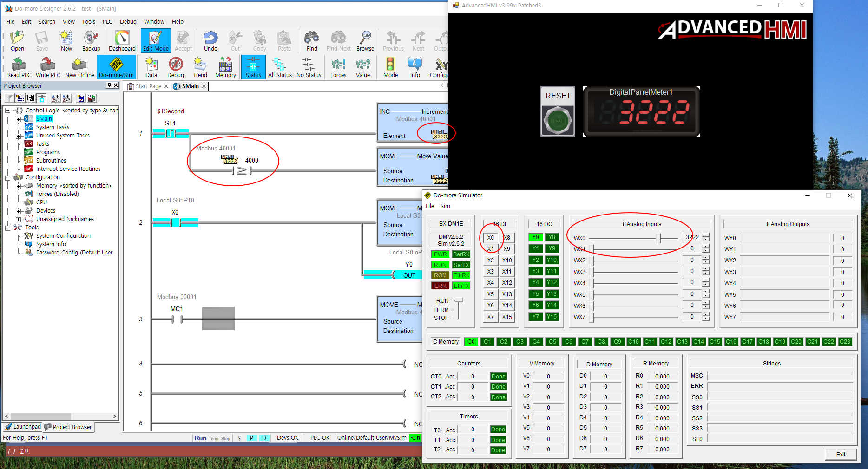
Task: Open the Debug menu
Action: point(128,21)
